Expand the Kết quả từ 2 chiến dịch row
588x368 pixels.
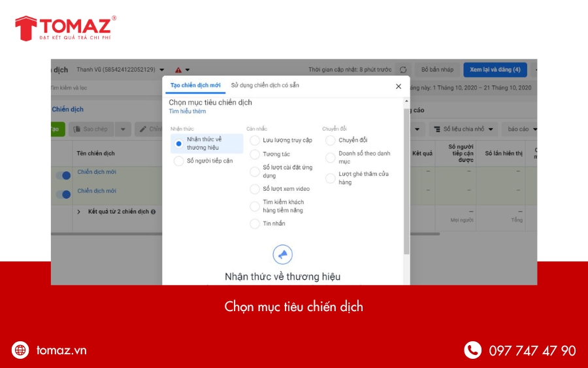[x=79, y=212]
